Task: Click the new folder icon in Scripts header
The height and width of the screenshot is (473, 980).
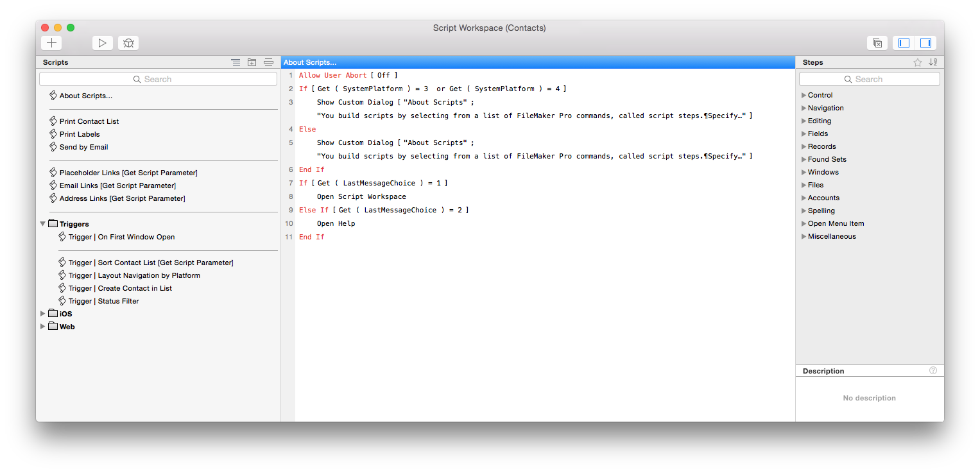Action: [252, 62]
